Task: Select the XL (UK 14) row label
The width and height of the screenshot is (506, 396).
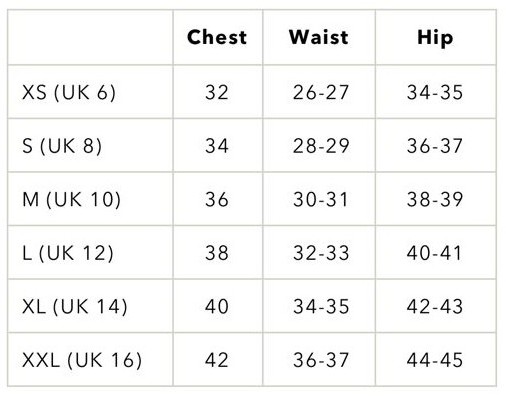Action: tap(75, 306)
